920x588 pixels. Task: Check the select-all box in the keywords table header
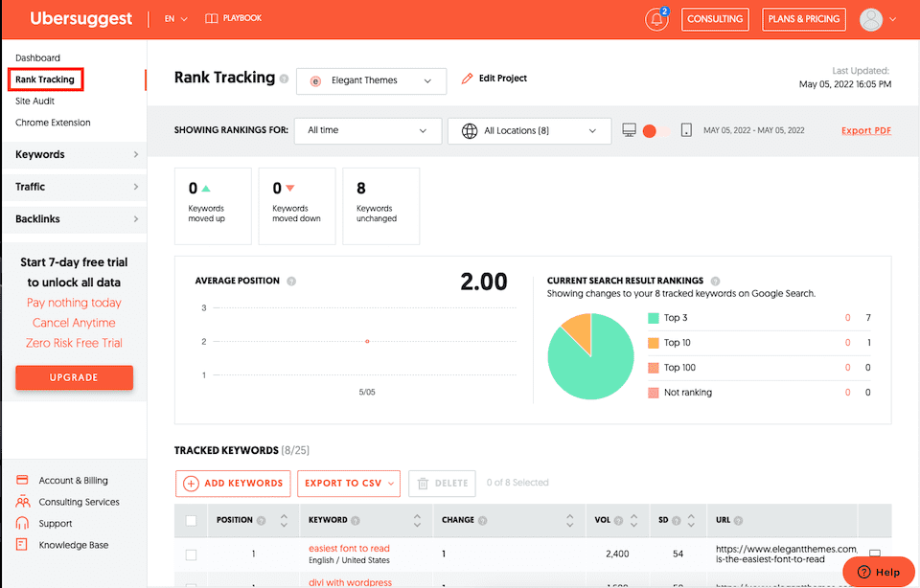[191, 519]
